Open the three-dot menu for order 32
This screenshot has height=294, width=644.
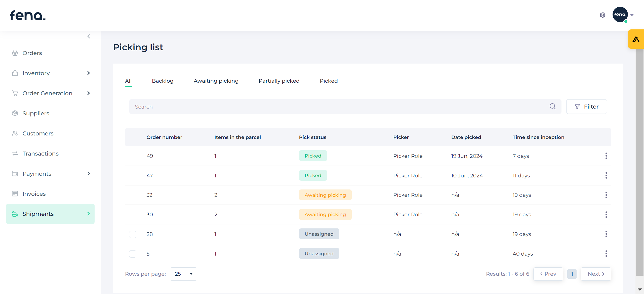click(606, 195)
